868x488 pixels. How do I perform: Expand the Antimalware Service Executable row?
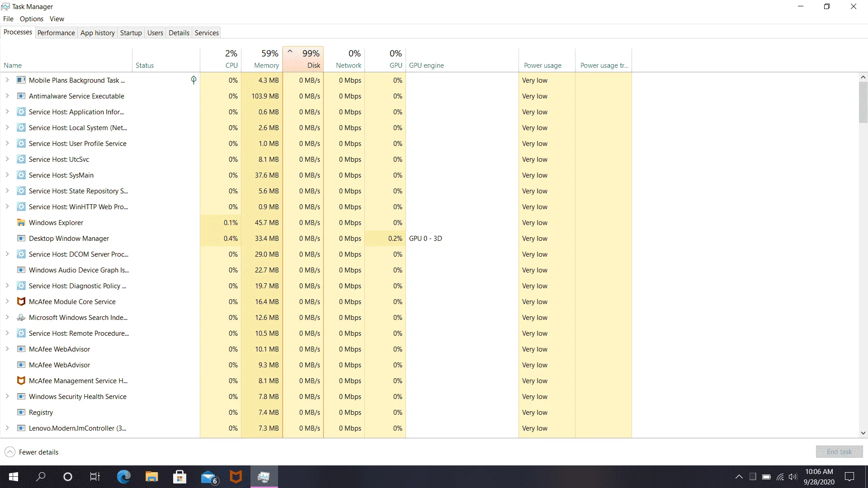(7, 96)
